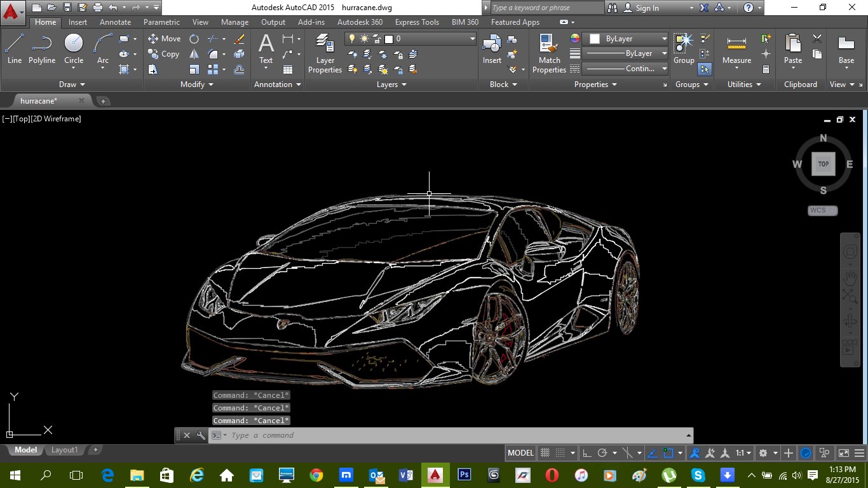868x488 pixels.
Task: Choose the Circle tool
Action: pyautogui.click(x=74, y=50)
